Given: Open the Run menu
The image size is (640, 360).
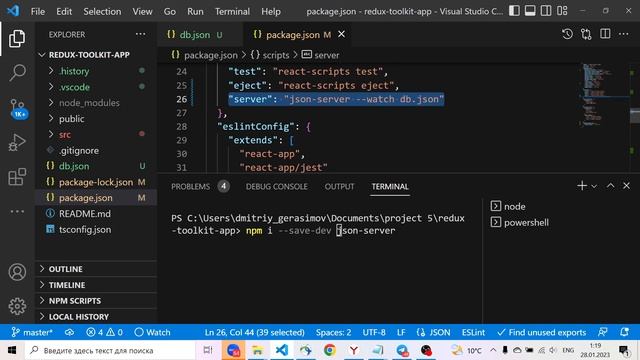Looking at the screenshot, I should point(195,11).
